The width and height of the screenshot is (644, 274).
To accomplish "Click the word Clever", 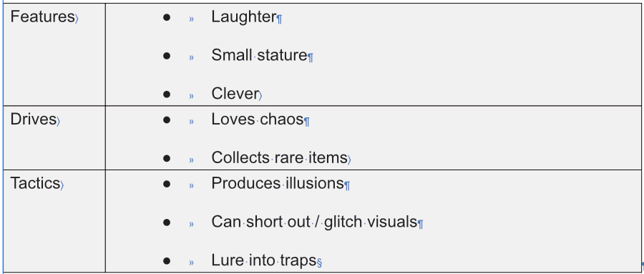I will 235,94.
